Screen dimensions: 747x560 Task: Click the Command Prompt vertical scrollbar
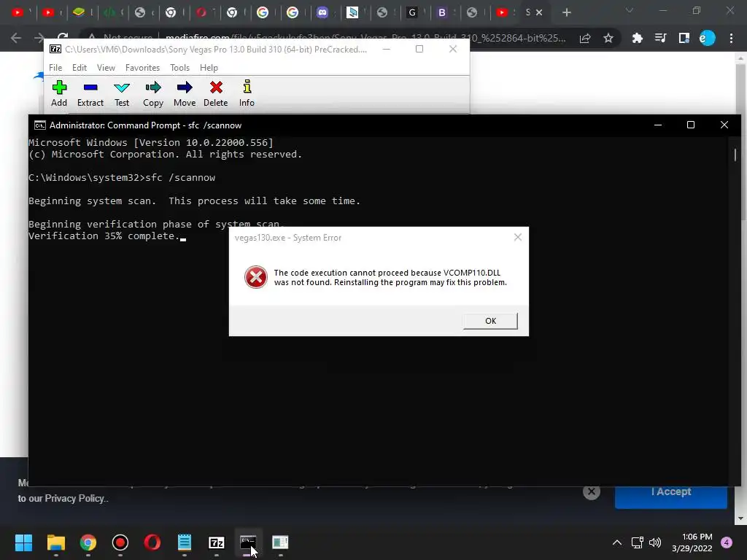(735, 155)
